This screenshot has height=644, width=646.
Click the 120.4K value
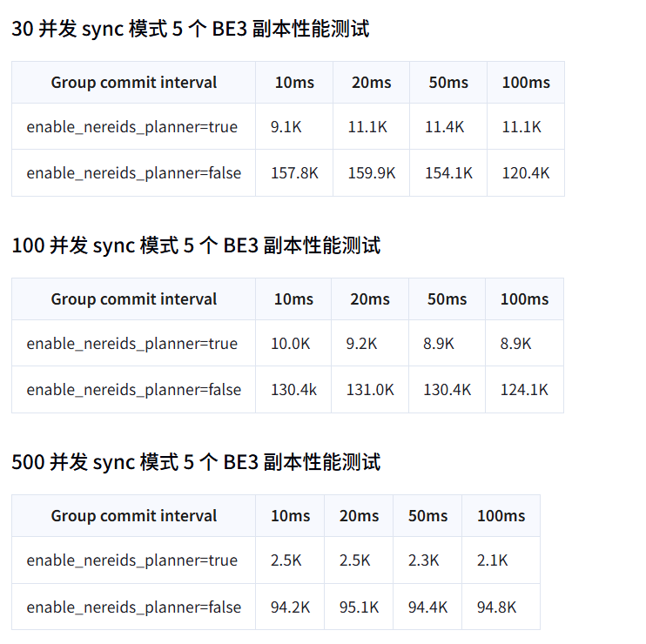[526, 173]
